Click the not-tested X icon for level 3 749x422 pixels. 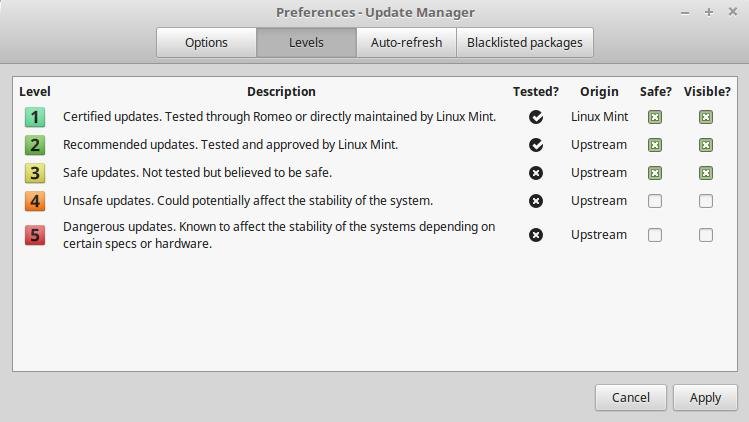coord(536,173)
